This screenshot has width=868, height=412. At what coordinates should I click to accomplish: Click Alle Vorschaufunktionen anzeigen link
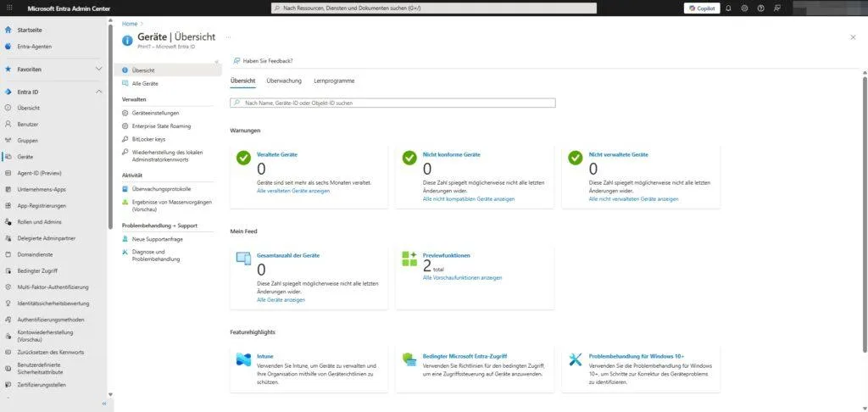[x=462, y=278]
